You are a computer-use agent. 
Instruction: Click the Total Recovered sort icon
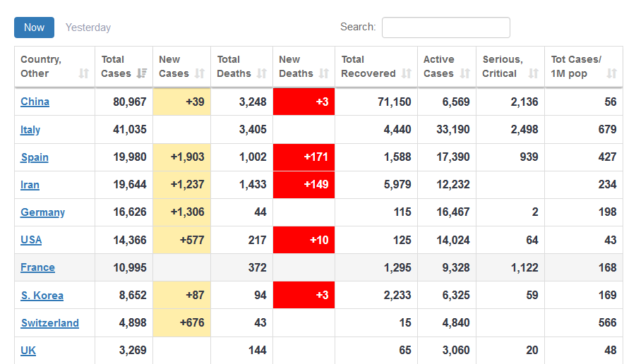click(x=407, y=73)
